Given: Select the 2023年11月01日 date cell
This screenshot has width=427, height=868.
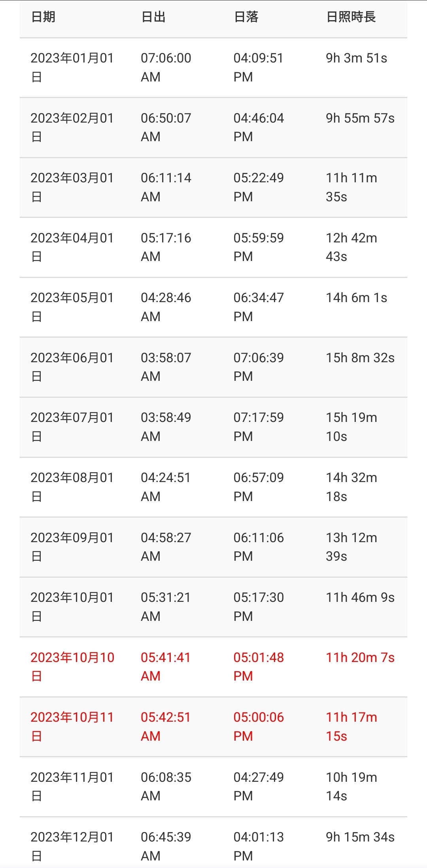Looking at the screenshot, I should [72, 787].
